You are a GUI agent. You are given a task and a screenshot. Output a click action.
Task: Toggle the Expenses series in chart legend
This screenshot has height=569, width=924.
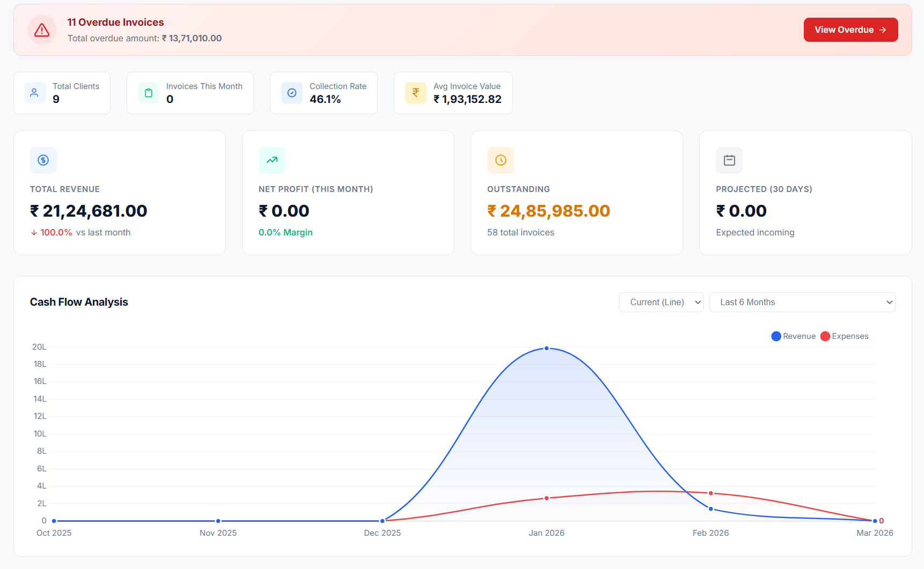[x=844, y=336]
